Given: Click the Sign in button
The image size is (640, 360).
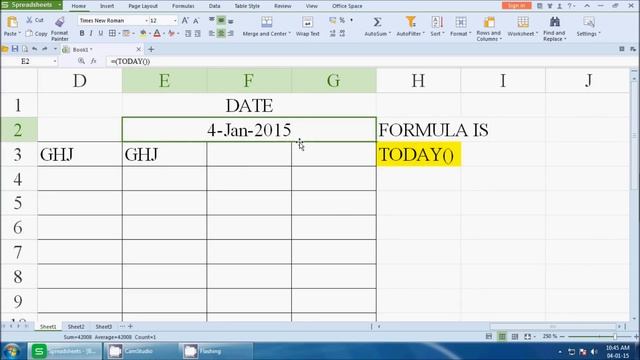Looking at the screenshot, I should point(516,5).
